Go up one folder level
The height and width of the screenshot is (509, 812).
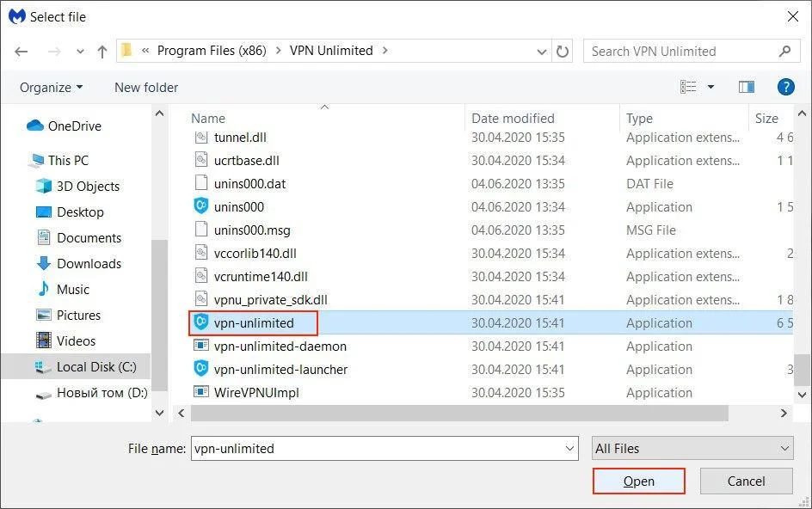(x=102, y=52)
